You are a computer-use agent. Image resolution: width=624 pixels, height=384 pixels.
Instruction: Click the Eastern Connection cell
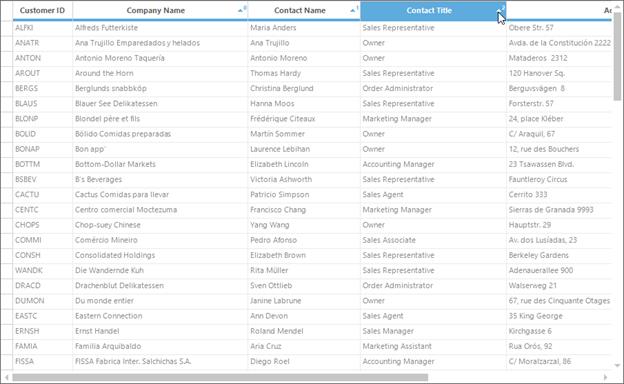[x=160, y=316]
